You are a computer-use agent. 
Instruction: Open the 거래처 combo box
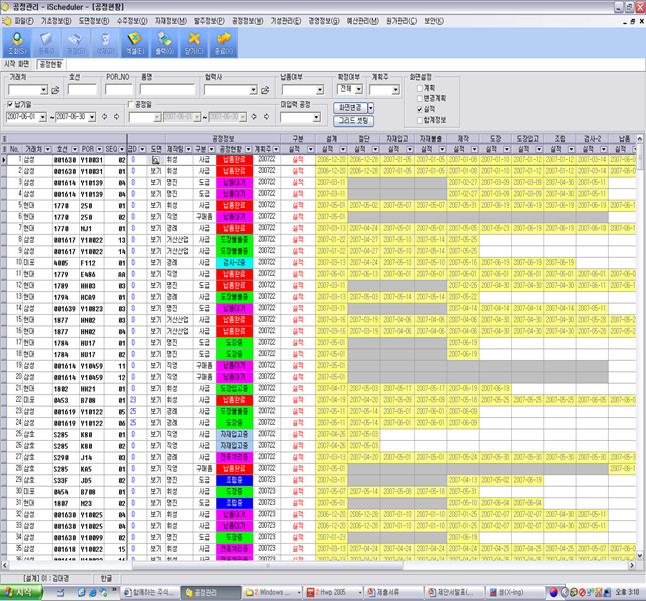pos(44,90)
